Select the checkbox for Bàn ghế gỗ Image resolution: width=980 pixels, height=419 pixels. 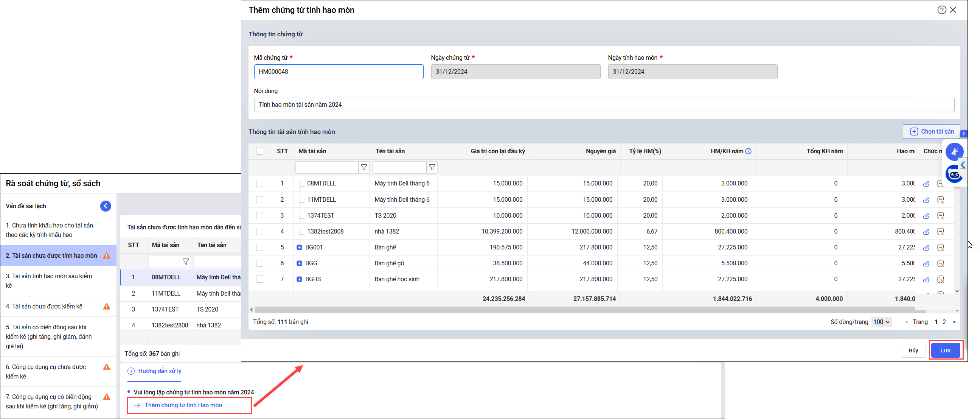coord(259,263)
